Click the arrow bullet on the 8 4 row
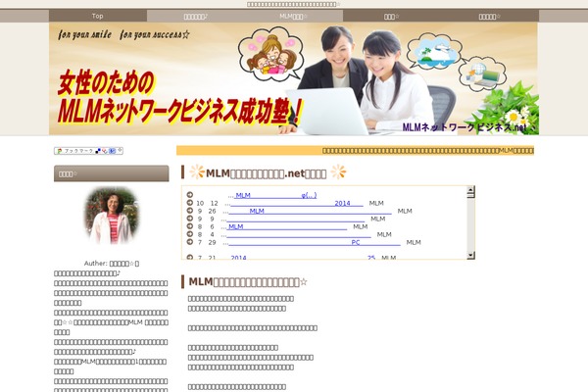Screen dimensions: 588x392 190,234
